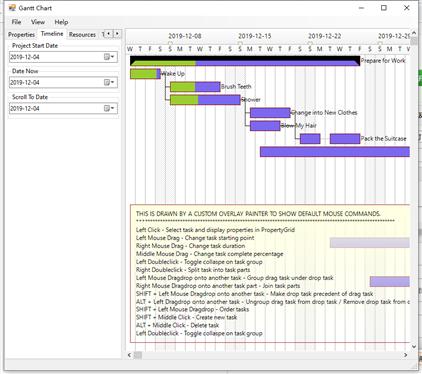This screenshot has height=374, width=422.
Task: Maximize the Gantt Chart window
Action: tap(384, 8)
